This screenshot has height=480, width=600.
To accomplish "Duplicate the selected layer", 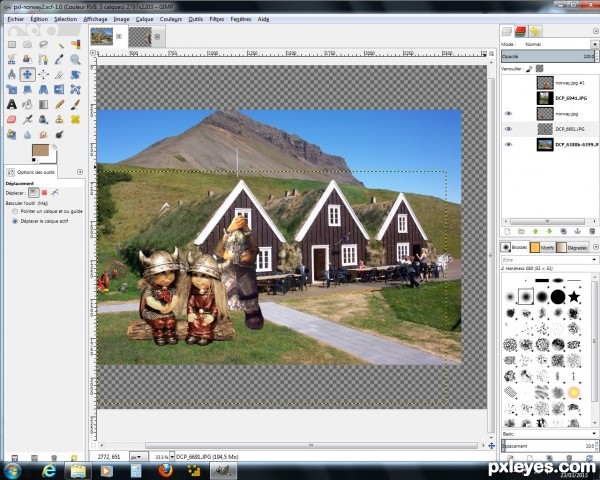I will [564, 232].
